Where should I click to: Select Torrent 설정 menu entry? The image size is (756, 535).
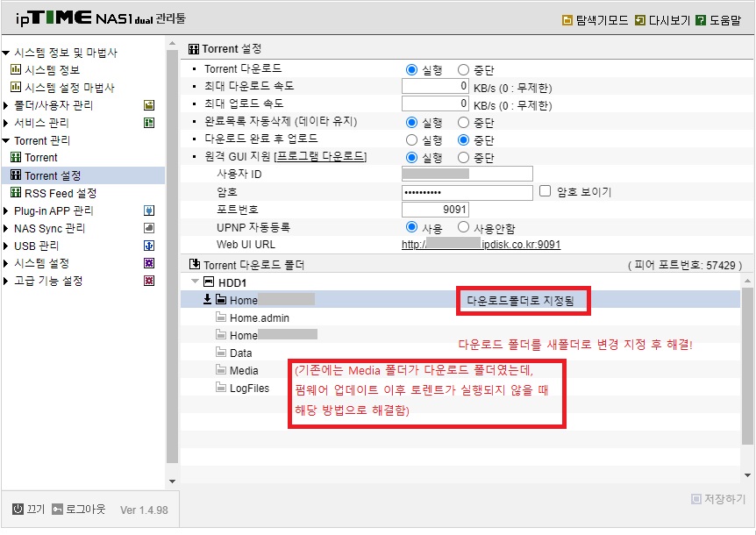click(53, 175)
